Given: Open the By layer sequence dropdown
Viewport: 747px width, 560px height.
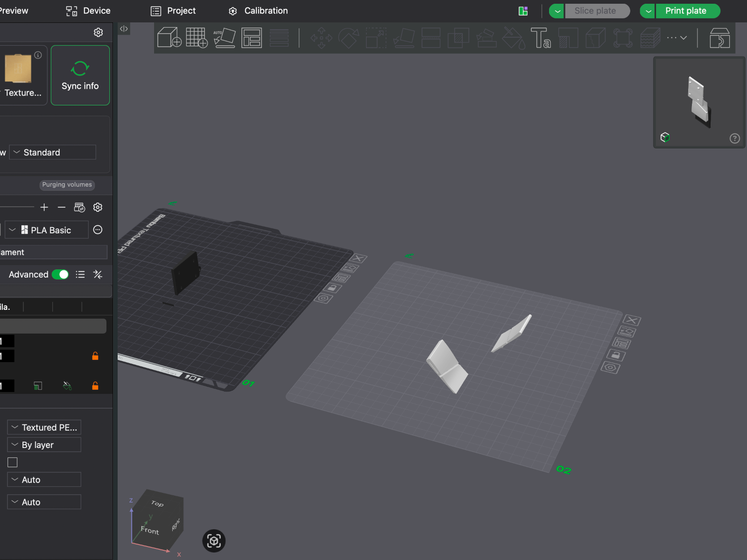Looking at the screenshot, I should coord(44,445).
